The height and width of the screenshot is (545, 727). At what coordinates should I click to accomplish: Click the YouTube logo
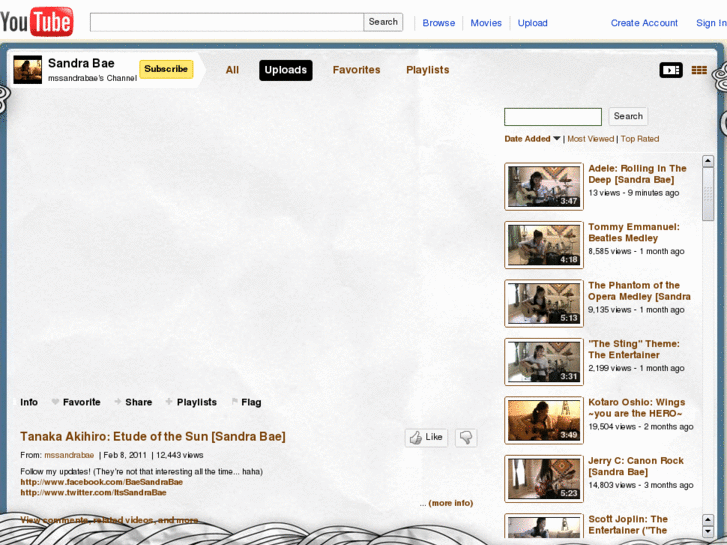click(x=37, y=21)
